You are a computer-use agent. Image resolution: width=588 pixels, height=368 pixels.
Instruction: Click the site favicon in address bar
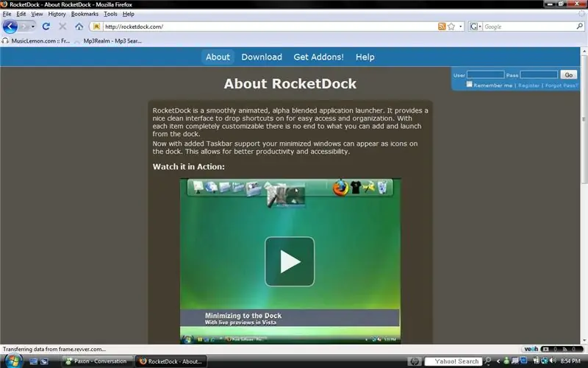click(x=97, y=26)
